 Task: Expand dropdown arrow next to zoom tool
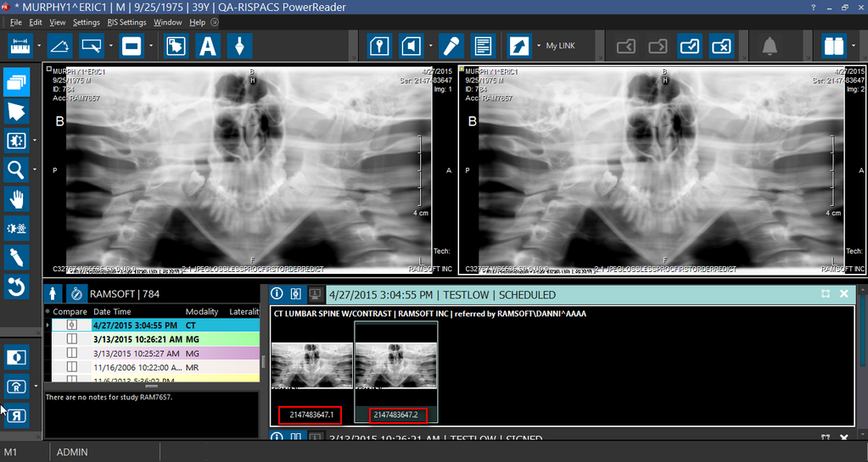35,170
